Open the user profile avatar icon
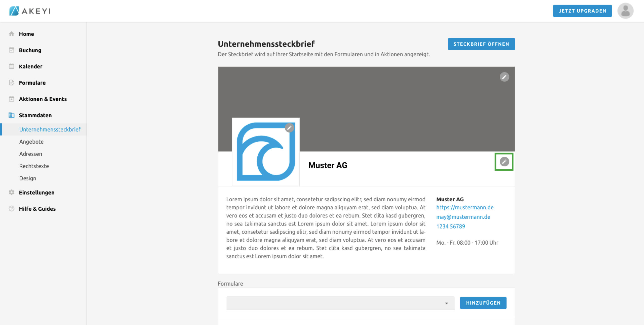 625,11
